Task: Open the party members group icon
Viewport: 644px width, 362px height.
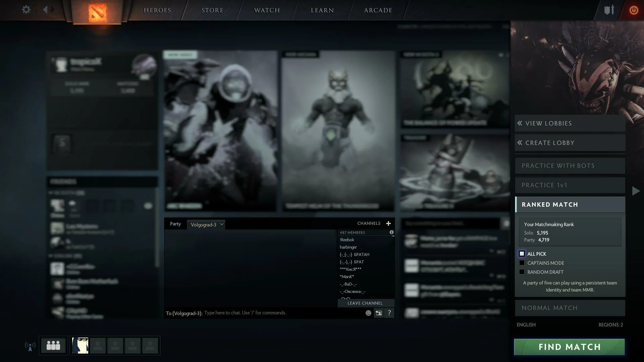Action: [x=53, y=345]
